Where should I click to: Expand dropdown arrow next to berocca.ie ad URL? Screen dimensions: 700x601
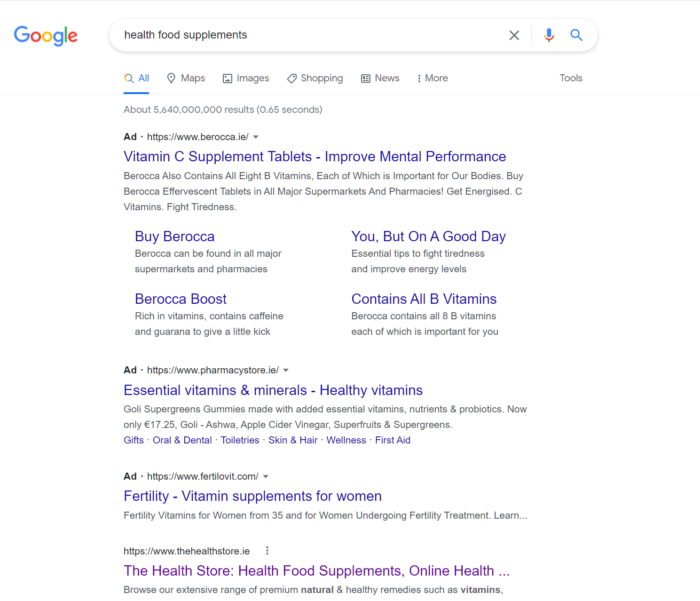256,137
